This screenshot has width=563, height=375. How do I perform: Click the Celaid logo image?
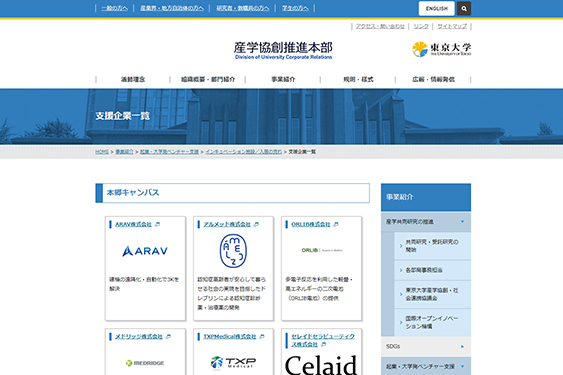point(321,365)
